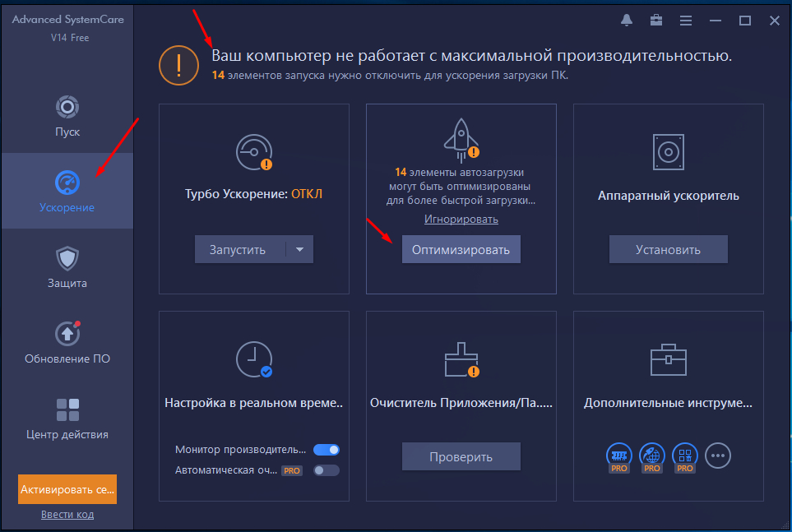
Task: Click the PRO badge near Автоматическая очистка
Action: point(292,470)
